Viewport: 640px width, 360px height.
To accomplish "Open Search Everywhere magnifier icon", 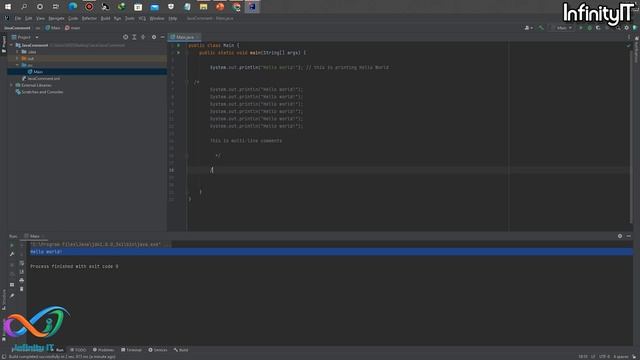I will coord(618,28).
